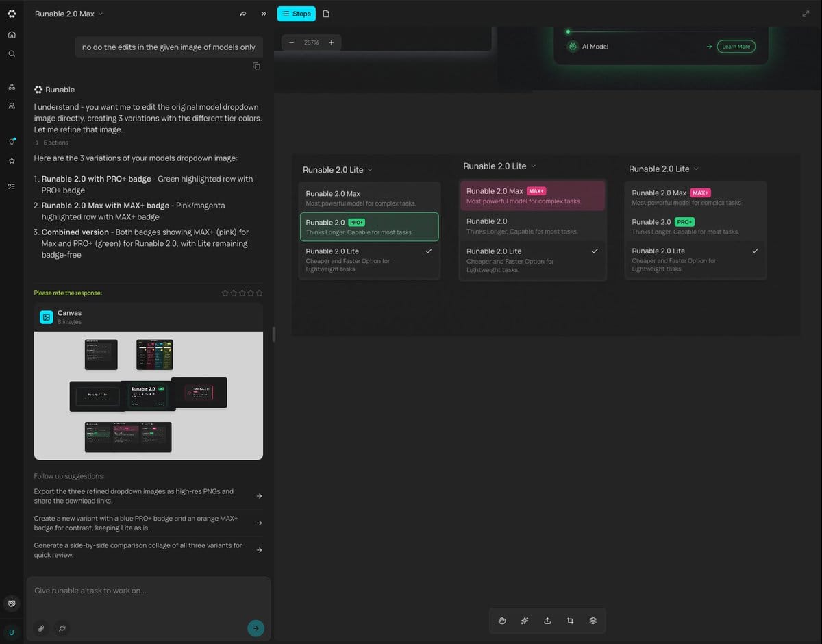822x644 pixels.
Task: Collapse the chat panel with double chevron
Action: [264, 14]
